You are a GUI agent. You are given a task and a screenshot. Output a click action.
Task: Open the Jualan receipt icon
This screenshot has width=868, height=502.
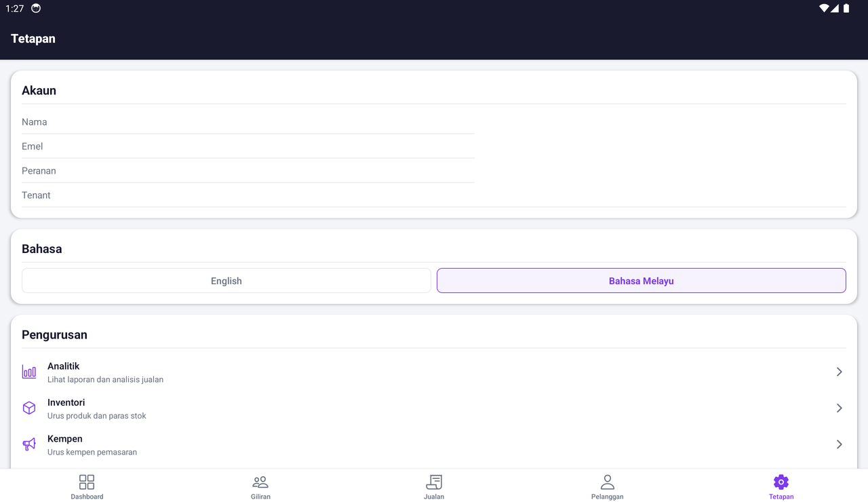pos(434,482)
